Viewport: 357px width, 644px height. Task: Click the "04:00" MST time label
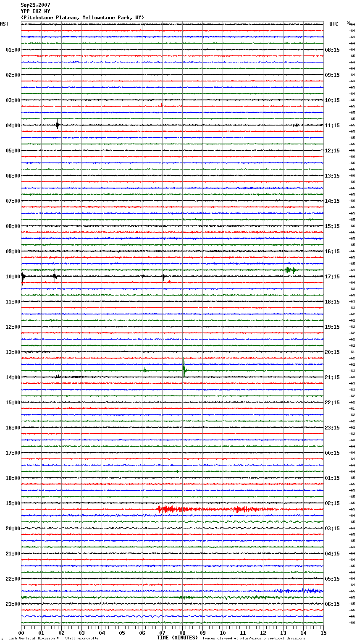point(13,126)
